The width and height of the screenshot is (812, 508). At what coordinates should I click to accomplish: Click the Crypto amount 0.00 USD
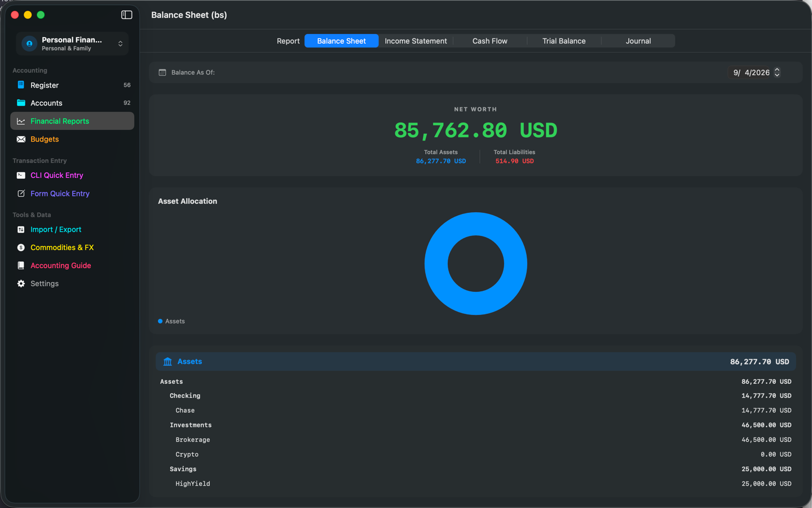pyautogui.click(x=776, y=454)
